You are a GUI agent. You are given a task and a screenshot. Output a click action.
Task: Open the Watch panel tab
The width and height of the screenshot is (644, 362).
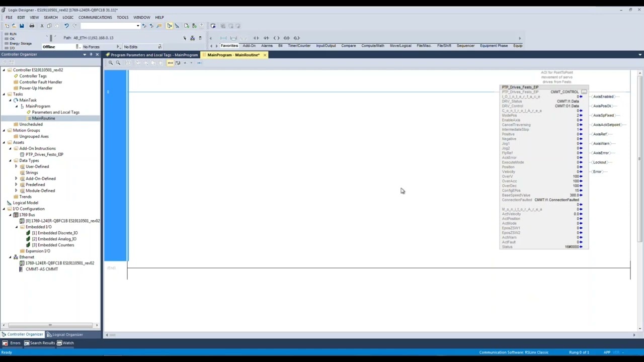(65, 343)
